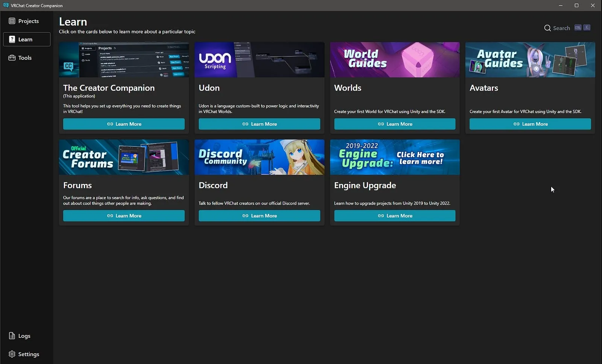Viewport: 602px width, 364px height.
Task: Click the Search field label
Action: [x=561, y=28]
